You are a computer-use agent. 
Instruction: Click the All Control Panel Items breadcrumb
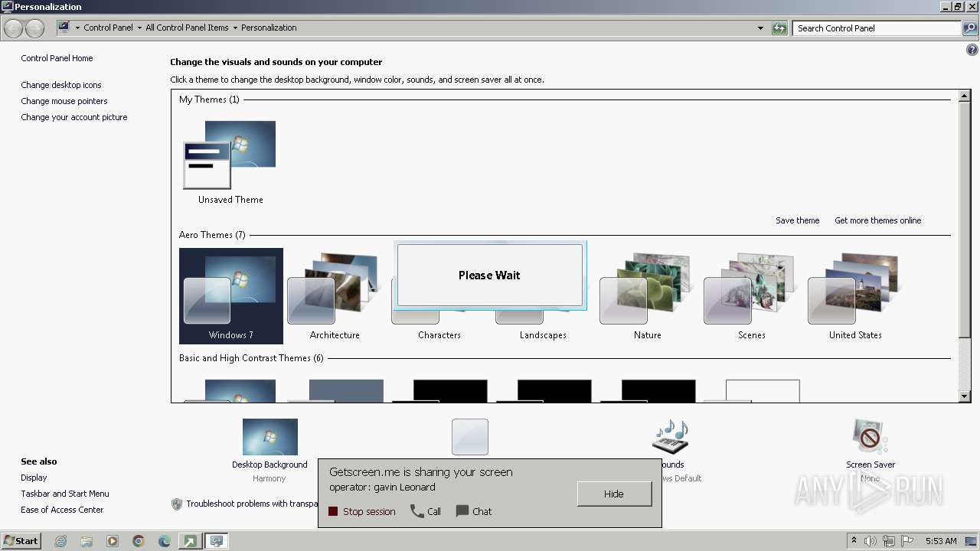(x=187, y=28)
